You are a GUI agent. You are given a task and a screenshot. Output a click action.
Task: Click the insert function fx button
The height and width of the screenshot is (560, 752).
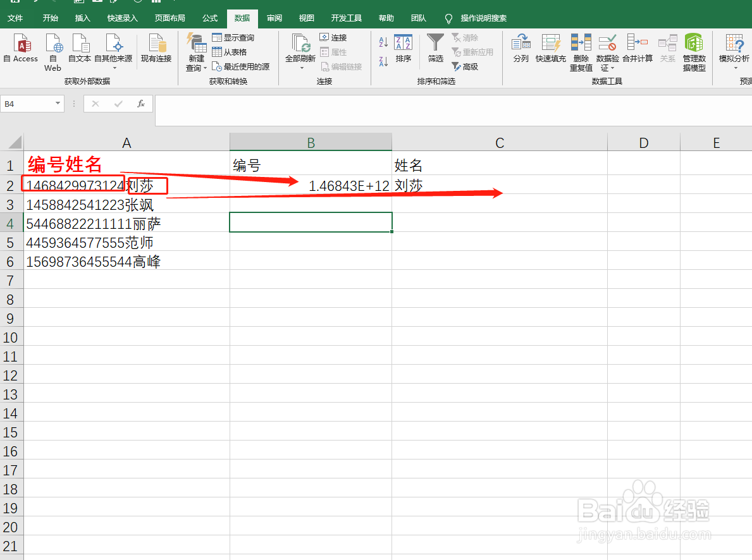(141, 104)
